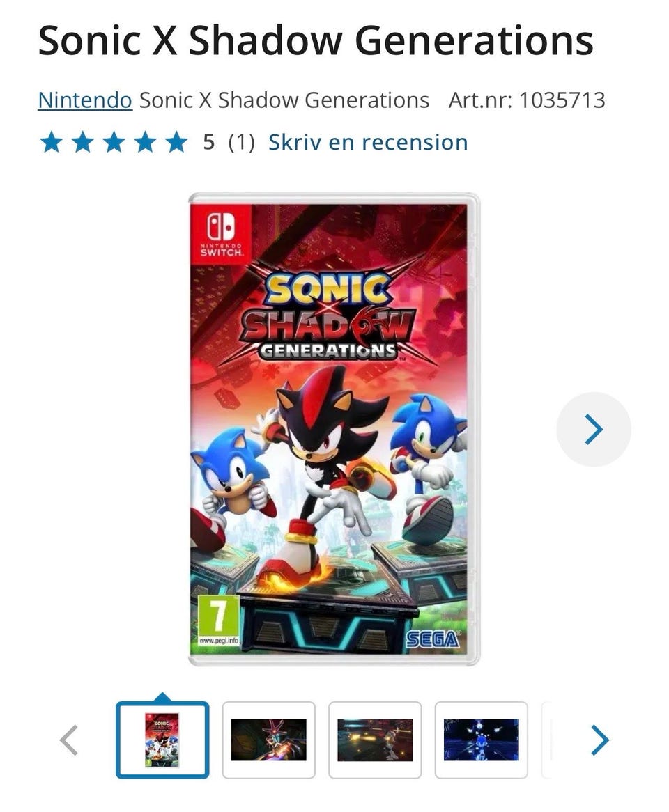Click the second rating star
This screenshot has width=669, height=812.
(82, 142)
